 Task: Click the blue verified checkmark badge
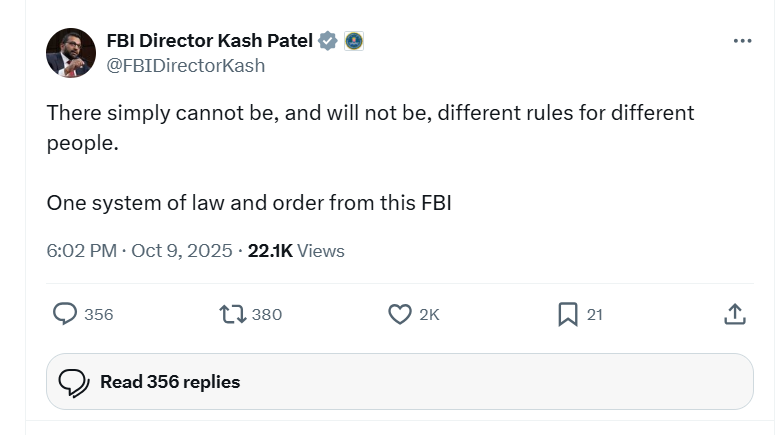tap(328, 41)
